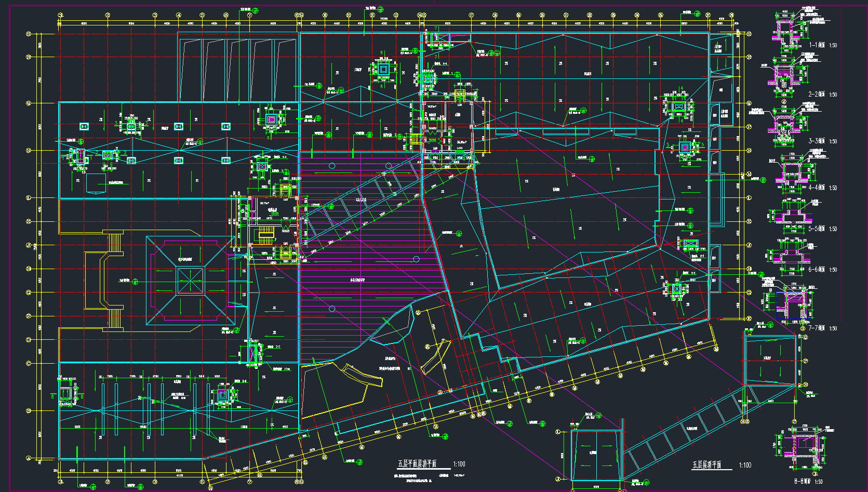Viewport: 868px width, 492px height.
Task: Select the 8-8 剖面 text label
Action: 802,482
